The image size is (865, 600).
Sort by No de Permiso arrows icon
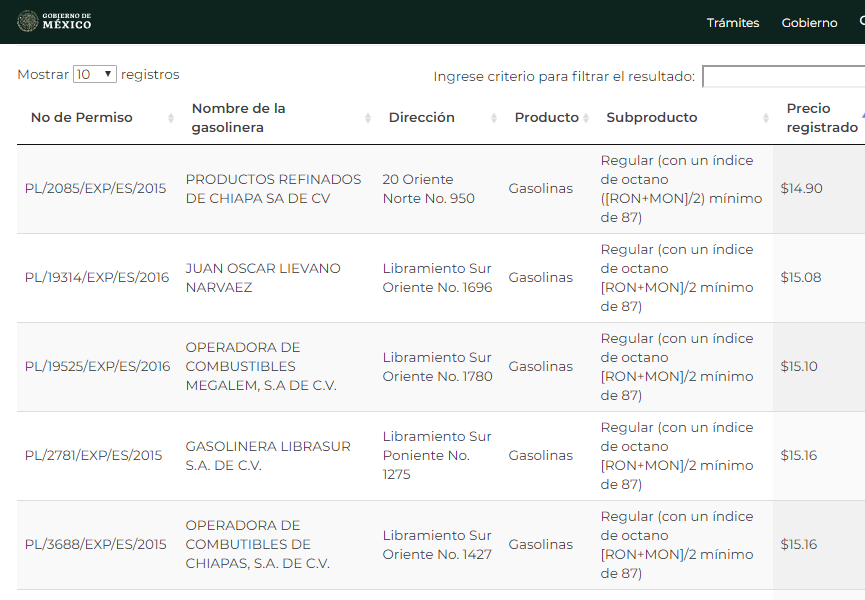[171, 117]
